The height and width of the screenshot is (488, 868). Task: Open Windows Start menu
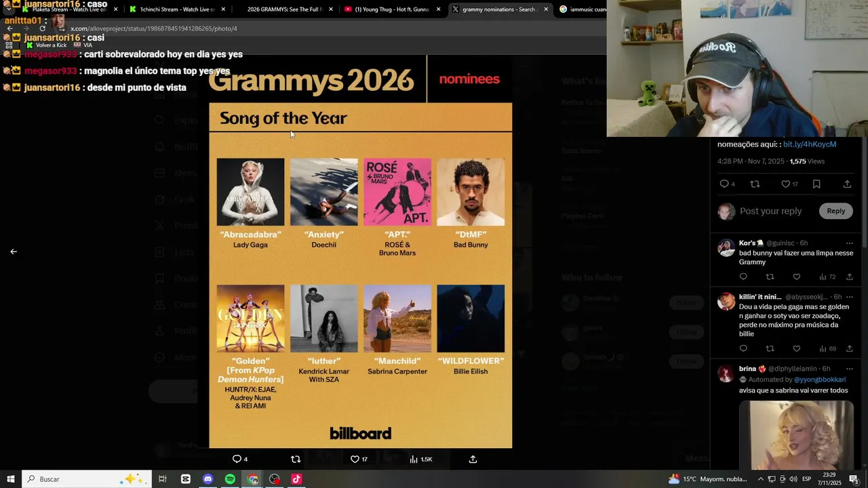11,479
